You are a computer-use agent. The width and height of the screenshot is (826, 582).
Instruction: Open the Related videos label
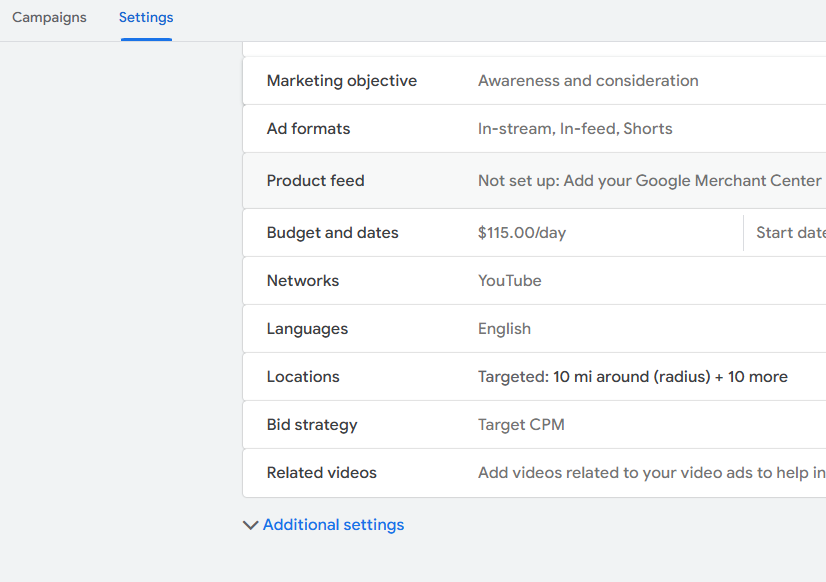tap(321, 473)
